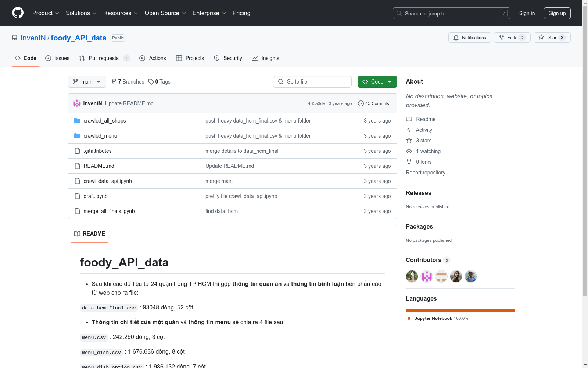View the 0 Tags link
This screenshot has width=588, height=368.
(x=159, y=82)
